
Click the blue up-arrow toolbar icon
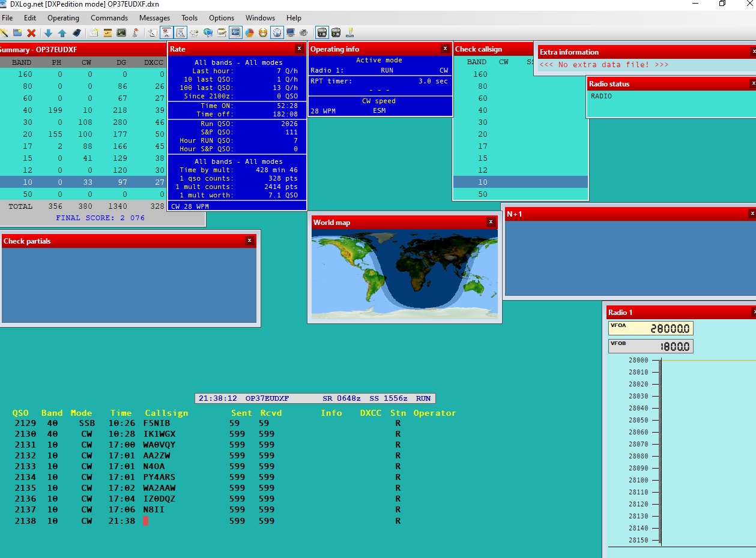pos(62,32)
